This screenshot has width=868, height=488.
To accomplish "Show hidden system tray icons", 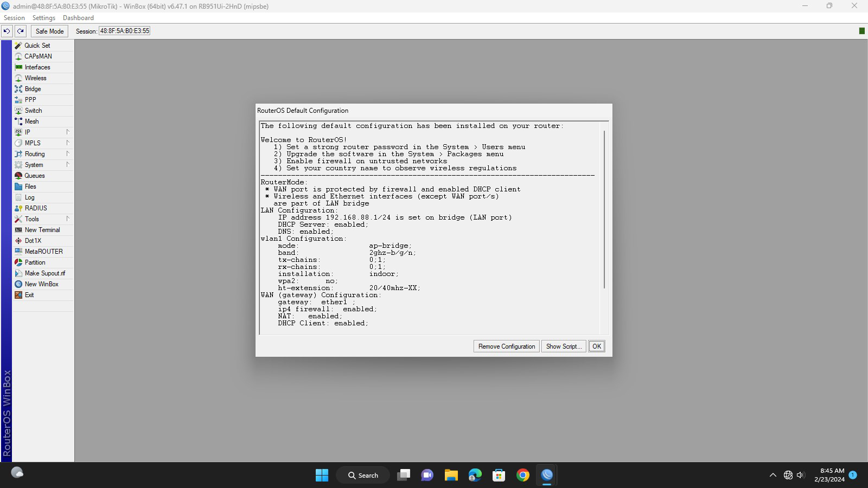I will (x=773, y=475).
